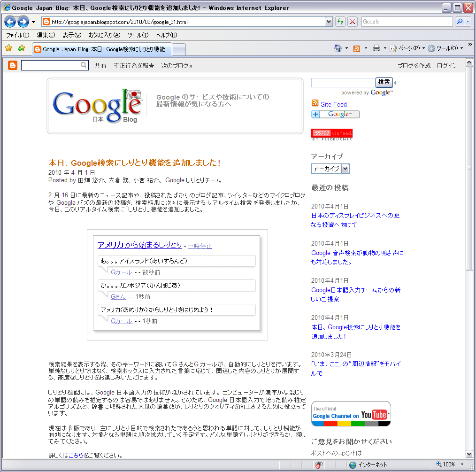Click the Blogger navbar magnifier icon
The height and width of the screenshot is (472, 476).
coord(84,65)
